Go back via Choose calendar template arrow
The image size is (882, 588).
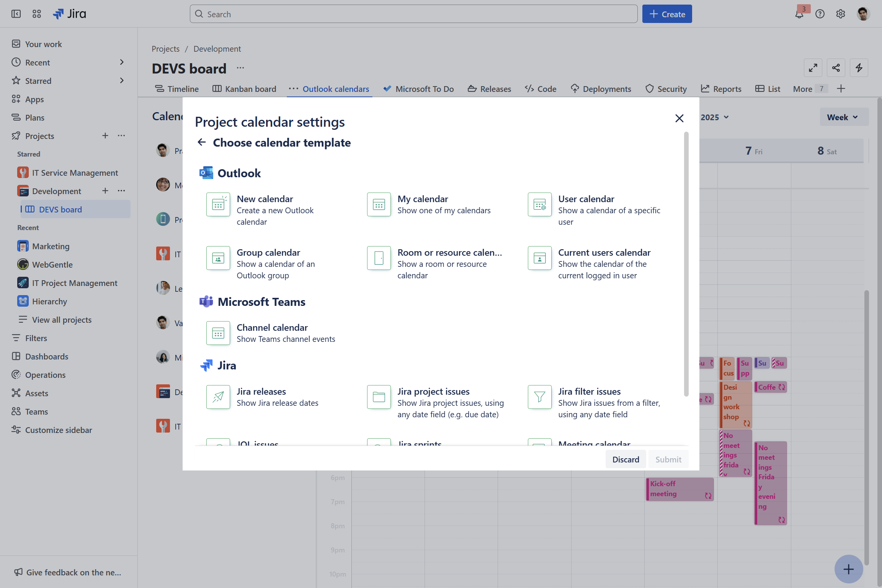pyautogui.click(x=202, y=142)
